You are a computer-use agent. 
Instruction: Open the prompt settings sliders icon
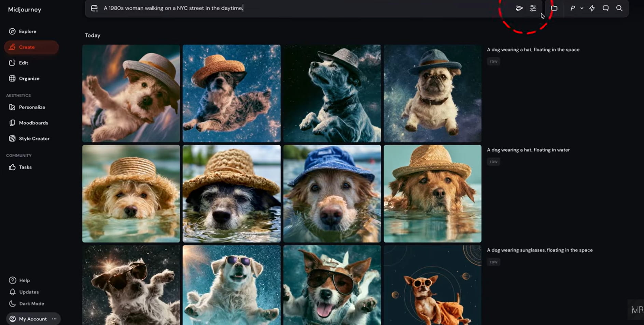click(533, 8)
